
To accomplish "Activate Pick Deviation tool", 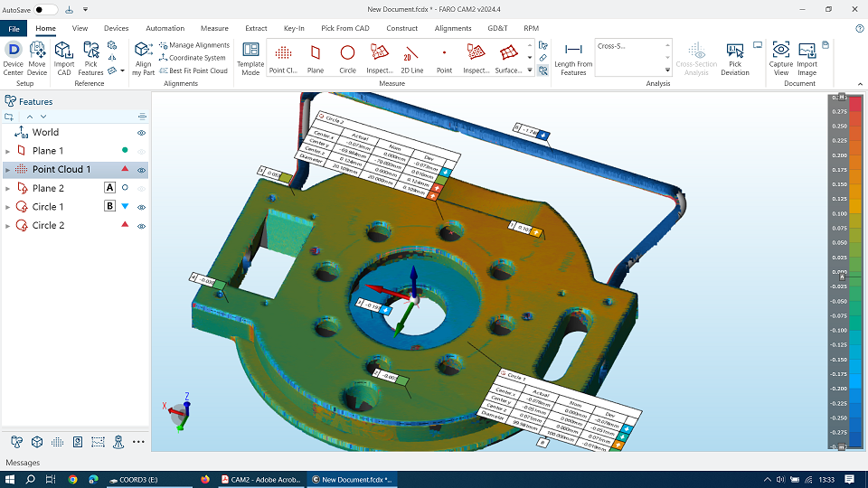I will coord(735,60).
